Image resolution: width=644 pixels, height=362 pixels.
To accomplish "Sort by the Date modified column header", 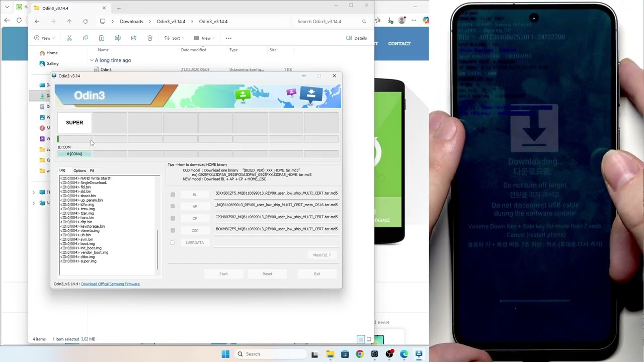I will tap(194, 50).
